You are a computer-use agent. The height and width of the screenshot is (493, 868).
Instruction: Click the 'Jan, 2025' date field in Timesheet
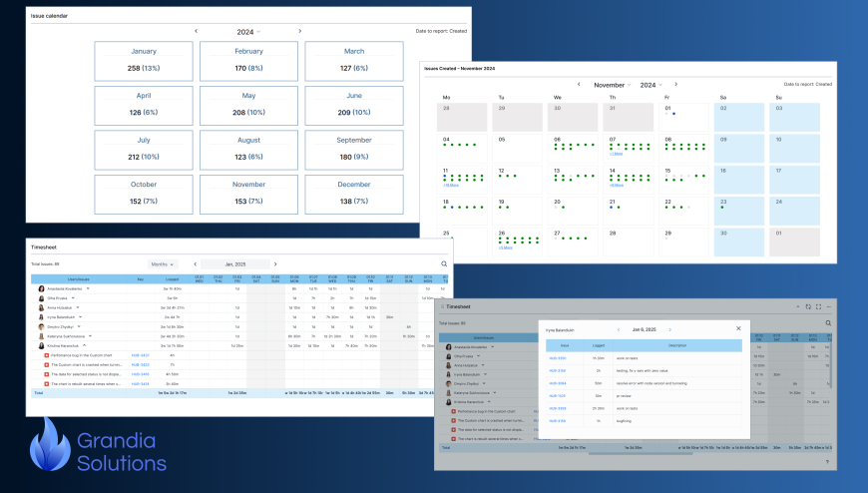pyautogui.click(x=235, y=264)
